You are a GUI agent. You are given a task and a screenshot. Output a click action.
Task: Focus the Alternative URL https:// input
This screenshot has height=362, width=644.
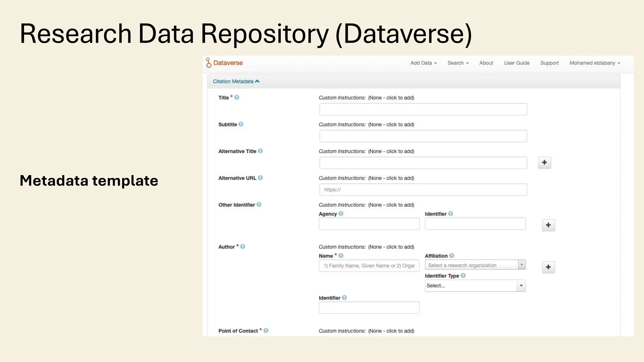tap(423, 189)
